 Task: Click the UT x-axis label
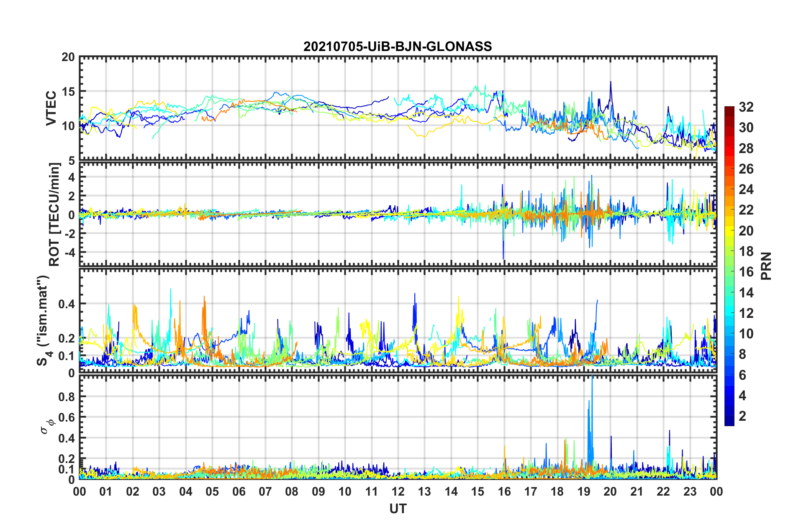398,509
